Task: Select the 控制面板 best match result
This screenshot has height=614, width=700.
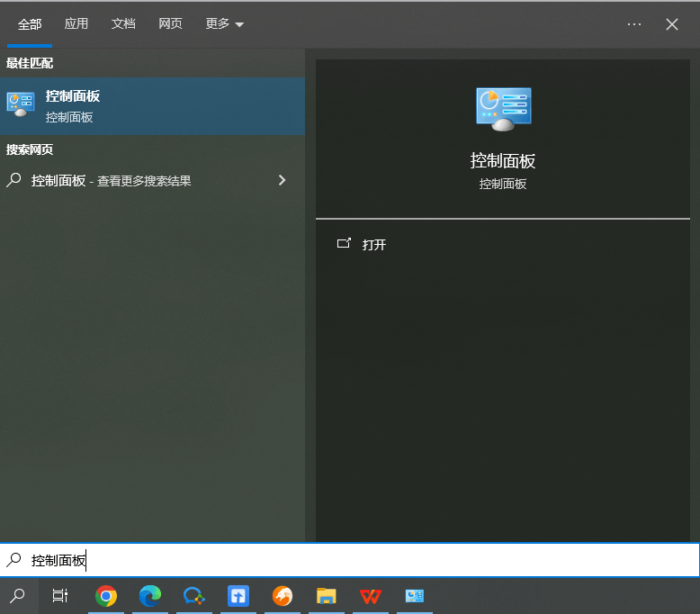Action: [x=152, y=105]
